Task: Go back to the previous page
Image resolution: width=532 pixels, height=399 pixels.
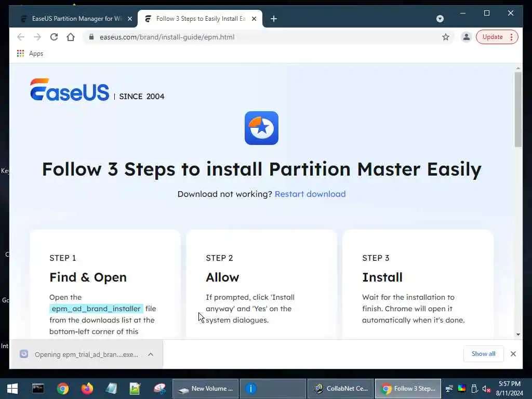Action: click(x=21, y=37)
